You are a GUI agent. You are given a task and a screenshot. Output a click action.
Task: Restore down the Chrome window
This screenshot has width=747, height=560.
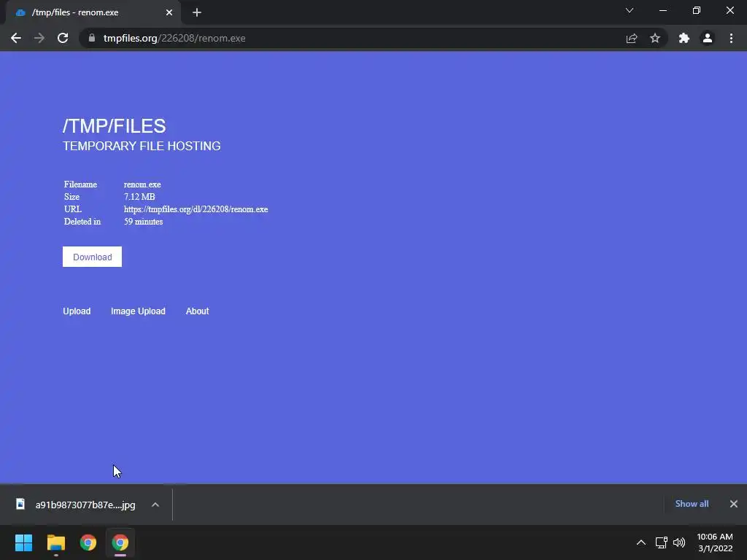(697, 10)
